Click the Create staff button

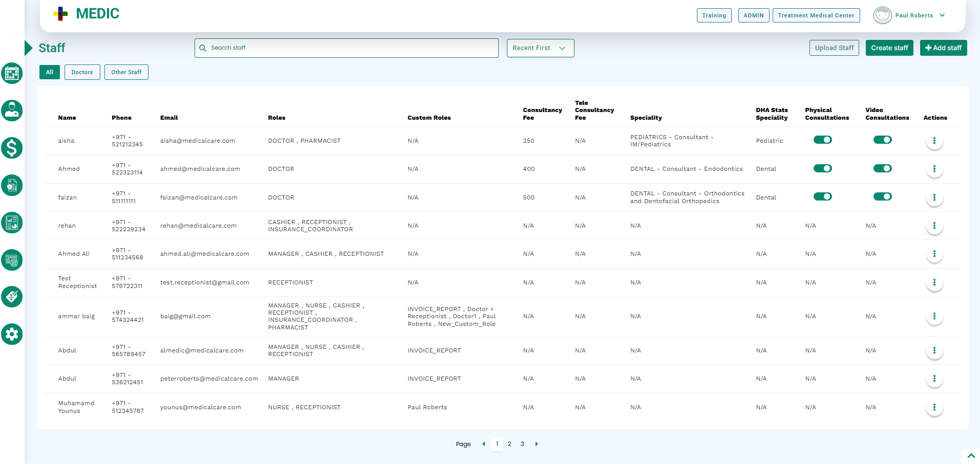pyautogui.click(x=889, y=48)
